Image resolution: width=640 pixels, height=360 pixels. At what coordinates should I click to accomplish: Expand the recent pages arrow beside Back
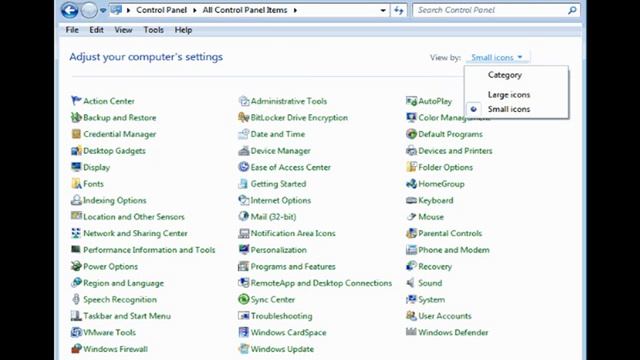tap(103, 10)
